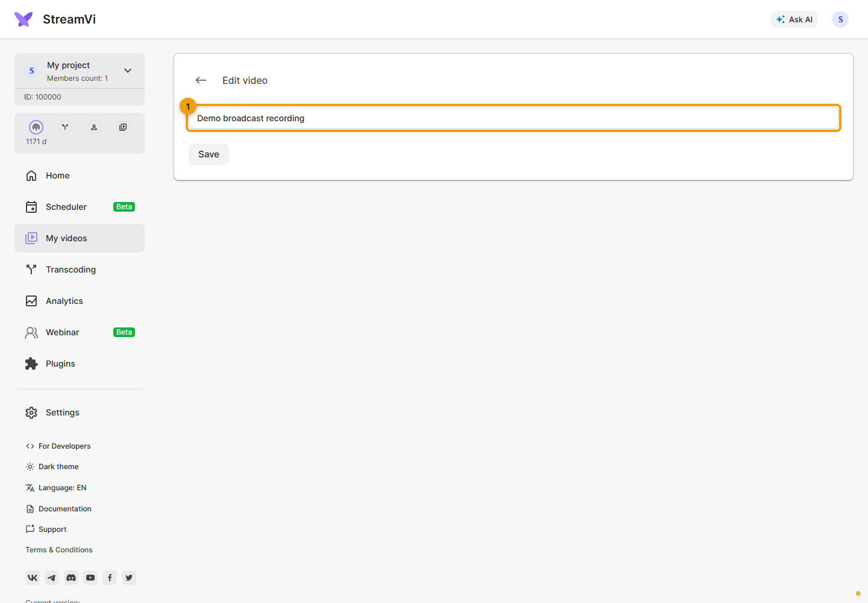
Task: Open My videos section
Action: 80,238
